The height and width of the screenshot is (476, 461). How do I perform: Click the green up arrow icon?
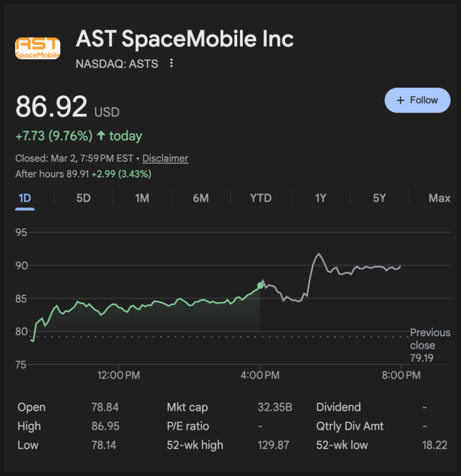[101, 136]
